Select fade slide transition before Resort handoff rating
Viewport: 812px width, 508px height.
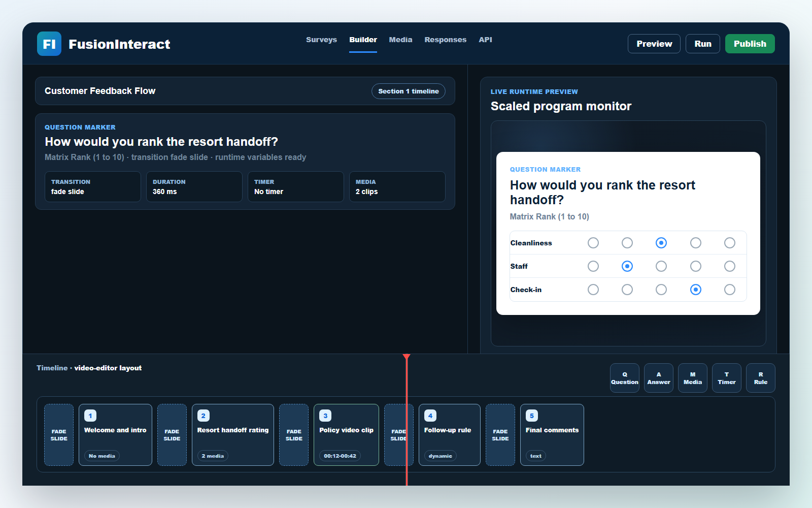click(172, 435)
